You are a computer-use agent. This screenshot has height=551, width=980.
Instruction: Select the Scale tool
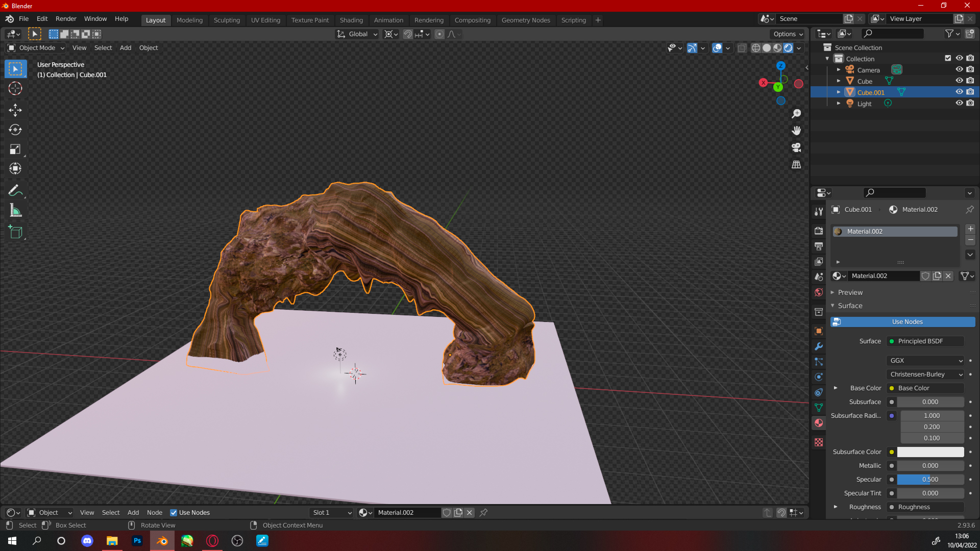[x=15, y=149]
